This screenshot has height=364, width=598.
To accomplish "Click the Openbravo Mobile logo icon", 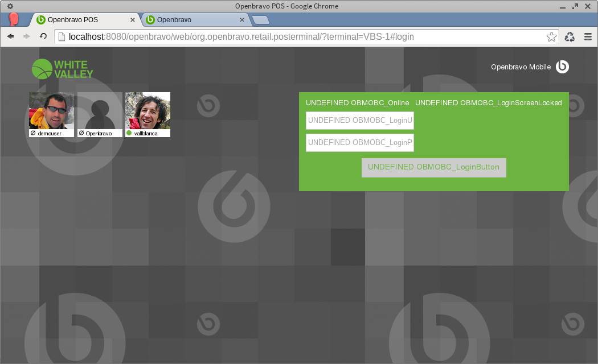I will pyautogui.click(x=562, y=67).
